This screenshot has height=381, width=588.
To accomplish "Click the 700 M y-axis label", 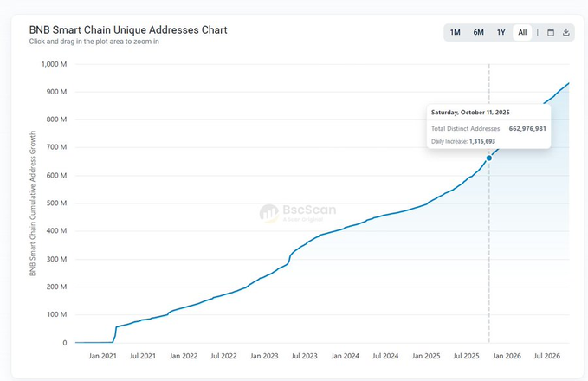I will (x=56, y=147).
